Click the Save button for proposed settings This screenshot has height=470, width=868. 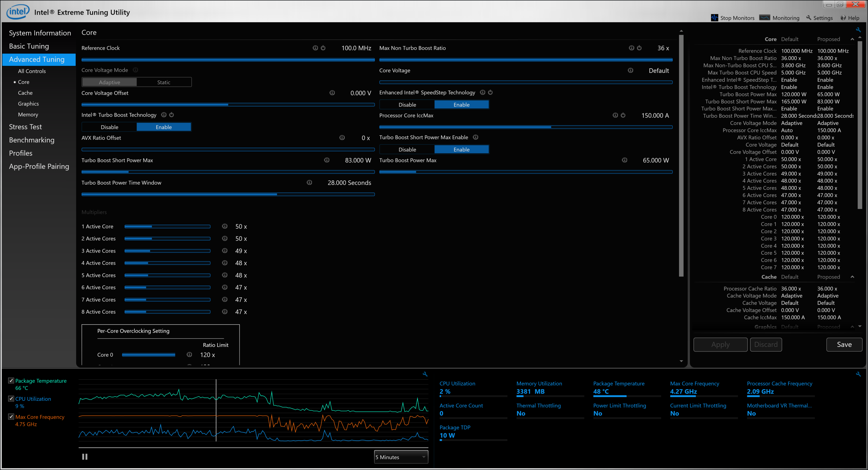click(x=844, y=344)
